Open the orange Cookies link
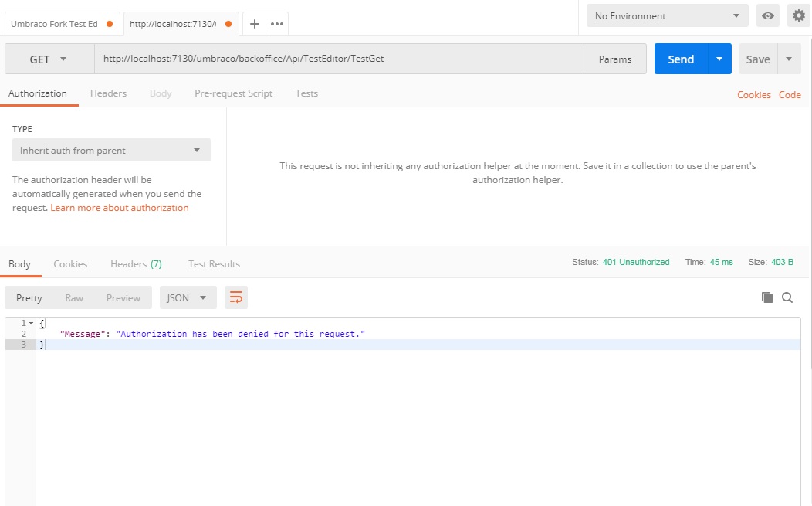 [754, 95]
